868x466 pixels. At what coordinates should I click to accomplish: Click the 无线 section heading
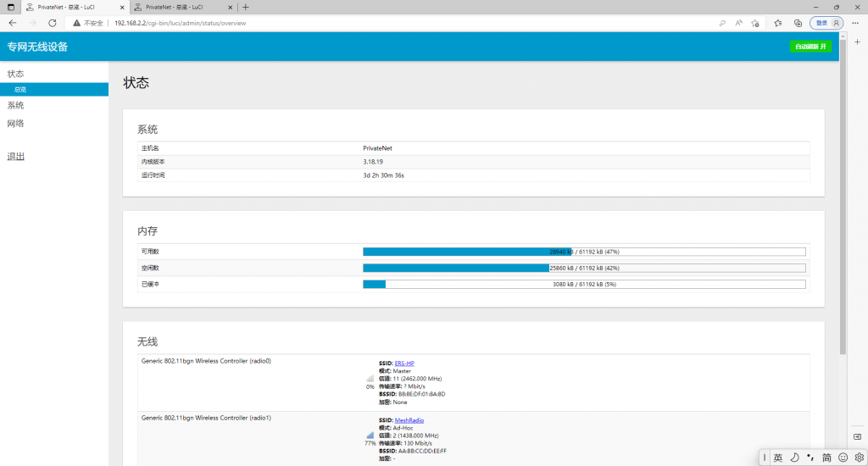[x=147, y=341]
